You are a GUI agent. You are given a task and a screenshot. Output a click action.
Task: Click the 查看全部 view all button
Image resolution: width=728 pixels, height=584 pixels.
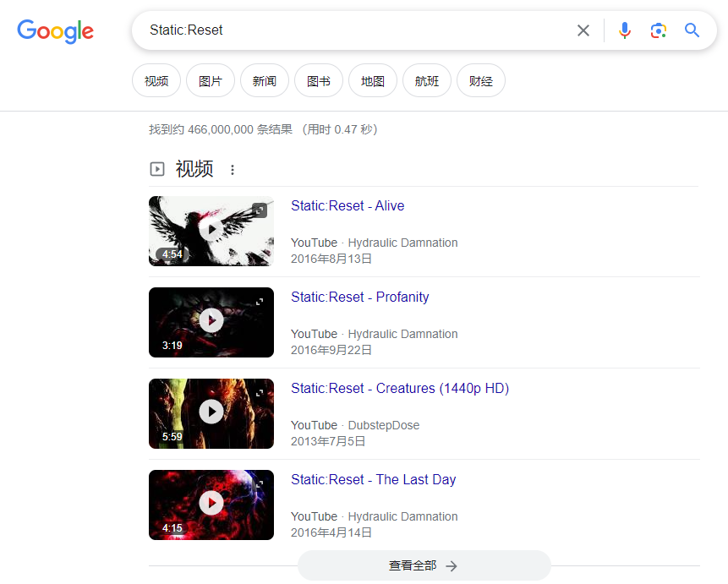(424, 565)
